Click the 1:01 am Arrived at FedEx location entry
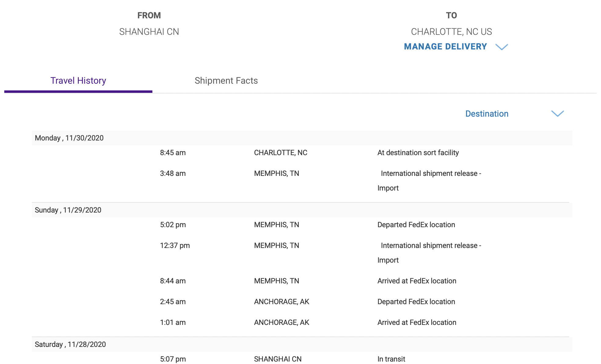Screen dimensions: 601x364 click(417, 322)
